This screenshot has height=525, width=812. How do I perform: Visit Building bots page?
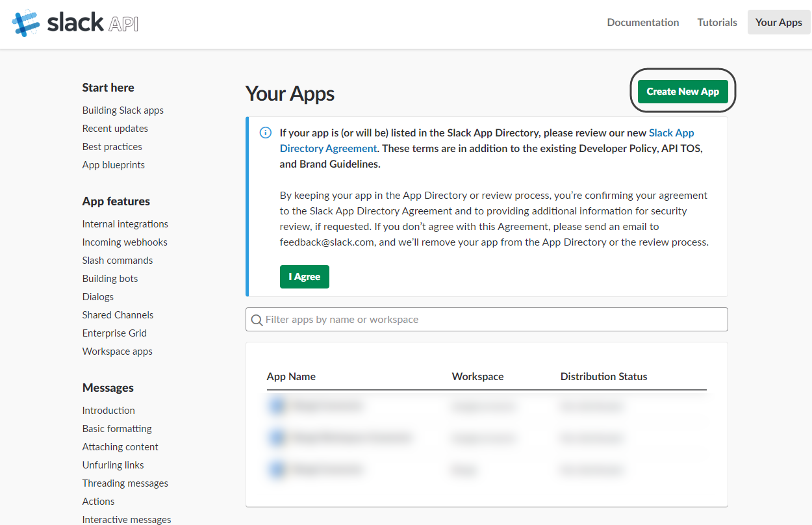(110, 279)
